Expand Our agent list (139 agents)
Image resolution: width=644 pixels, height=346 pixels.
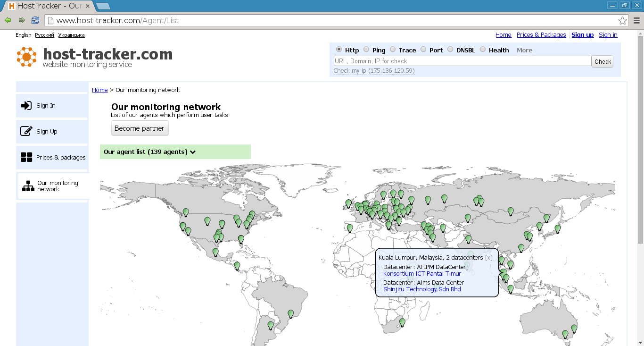(x=175, y=152)
